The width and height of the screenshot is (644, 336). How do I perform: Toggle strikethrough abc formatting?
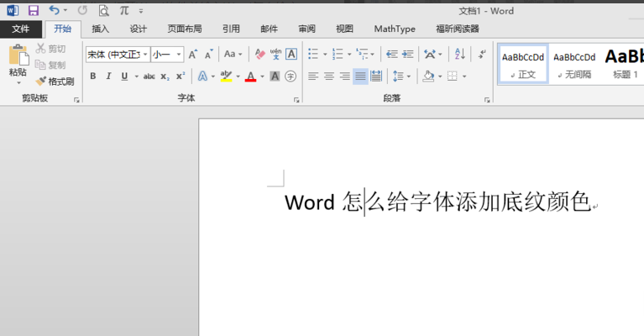[x=149, y=76]
